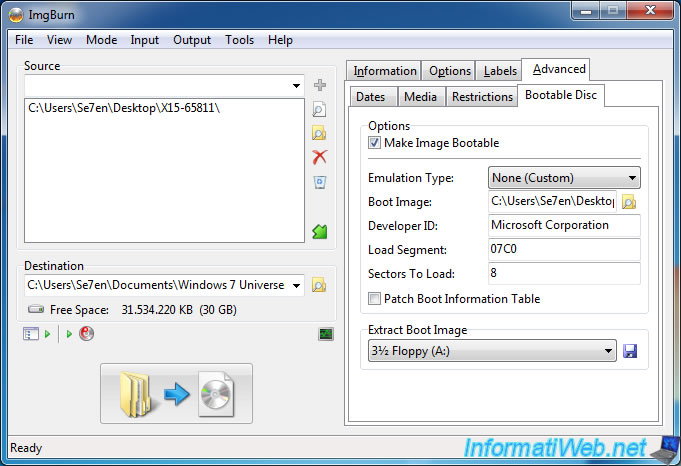Open the Output menu
Viewport: 681px width, 466px height.
(x=192, y=40)
